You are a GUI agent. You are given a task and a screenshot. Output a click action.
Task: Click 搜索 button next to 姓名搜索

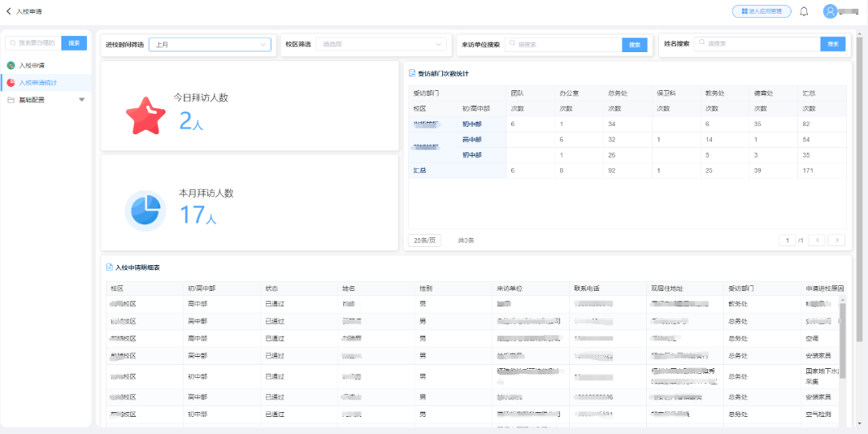click(833, 44)
